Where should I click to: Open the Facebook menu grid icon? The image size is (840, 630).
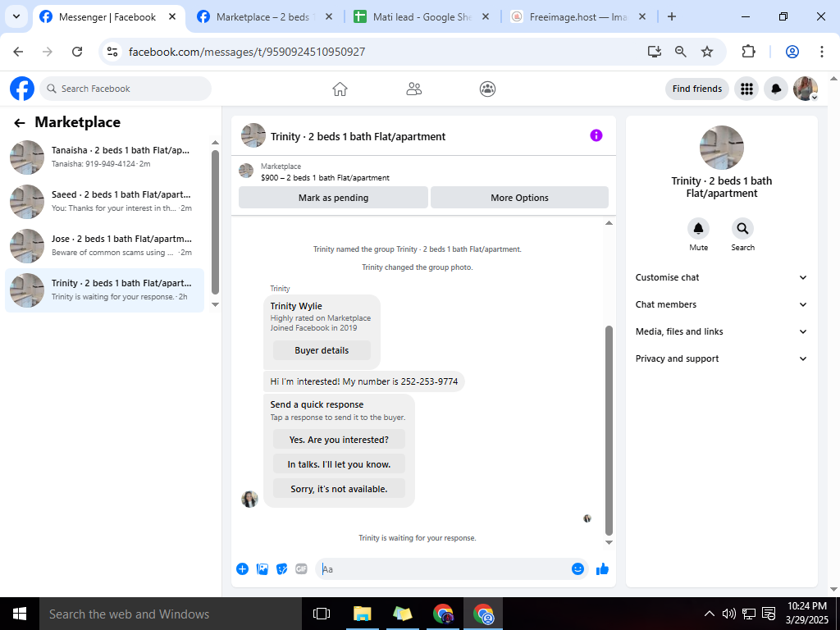746,89
